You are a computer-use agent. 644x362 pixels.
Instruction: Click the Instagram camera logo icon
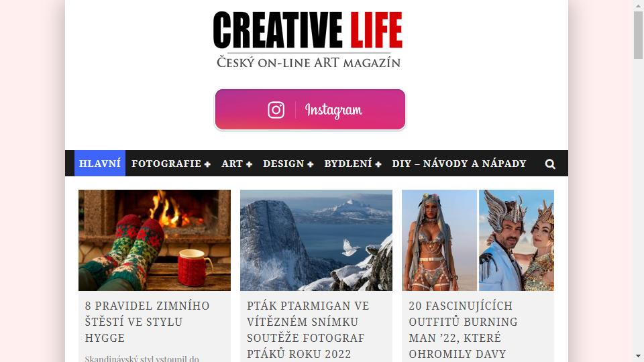(x=276, y=110)
